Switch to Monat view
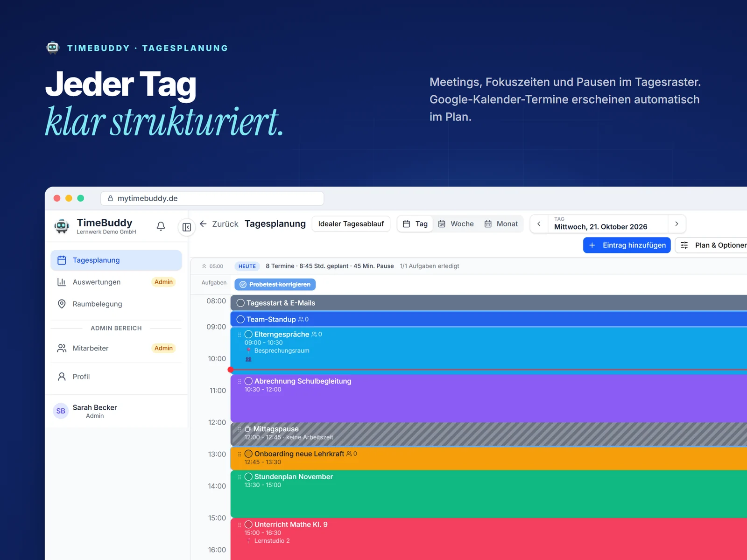 tap(501, 224)
